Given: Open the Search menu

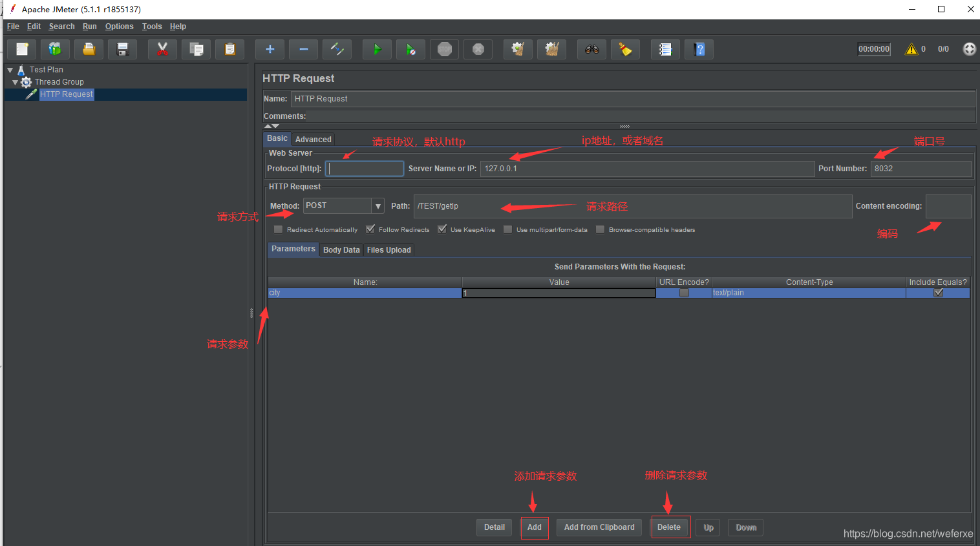Looking at the screenshot, I should tap(61, 26).
